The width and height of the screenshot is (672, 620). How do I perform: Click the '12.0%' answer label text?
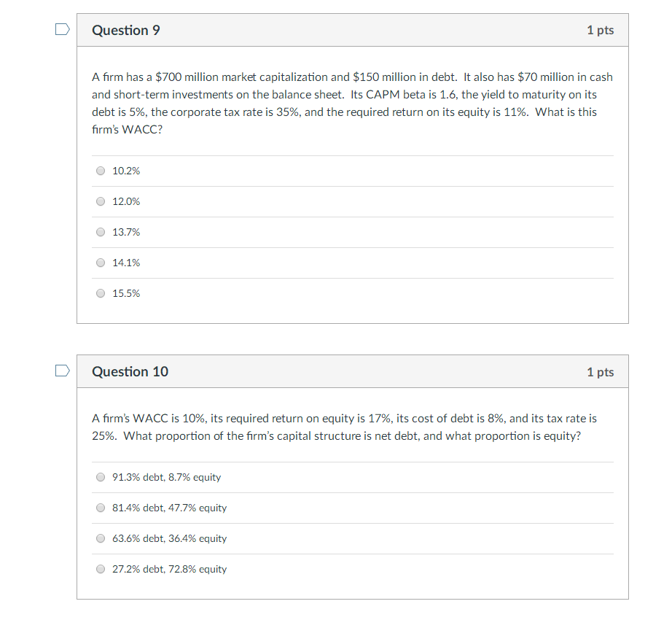126,201
